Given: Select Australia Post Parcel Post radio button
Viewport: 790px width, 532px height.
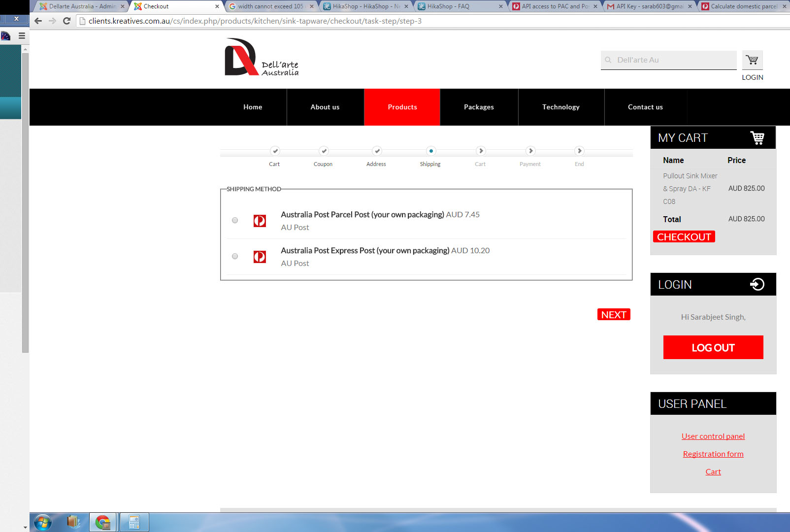Looking at the screenshot, I should click(235, 220).
